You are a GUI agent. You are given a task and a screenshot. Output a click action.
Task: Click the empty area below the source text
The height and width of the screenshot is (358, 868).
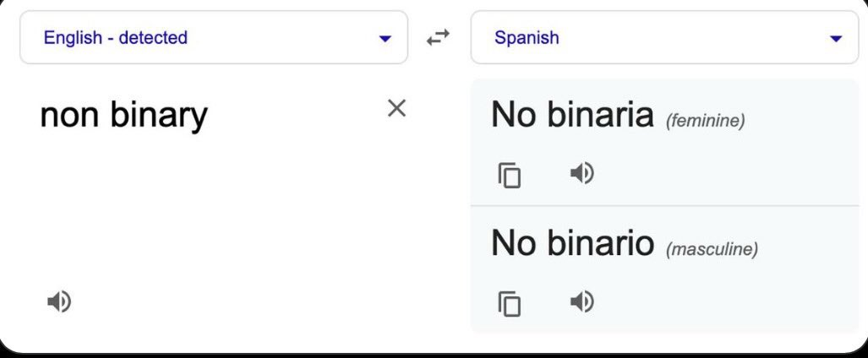pyautogui.click(x=211, y=211)
